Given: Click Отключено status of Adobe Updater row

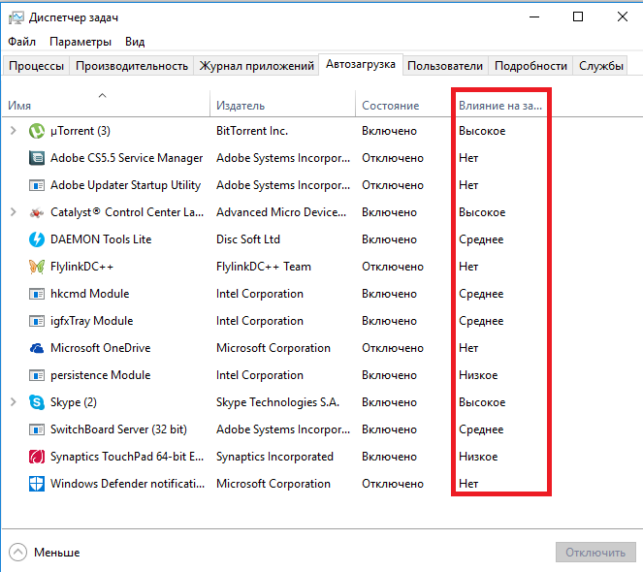Looking at the screenshot, I should pyautogui.click(x=392, y=185).
